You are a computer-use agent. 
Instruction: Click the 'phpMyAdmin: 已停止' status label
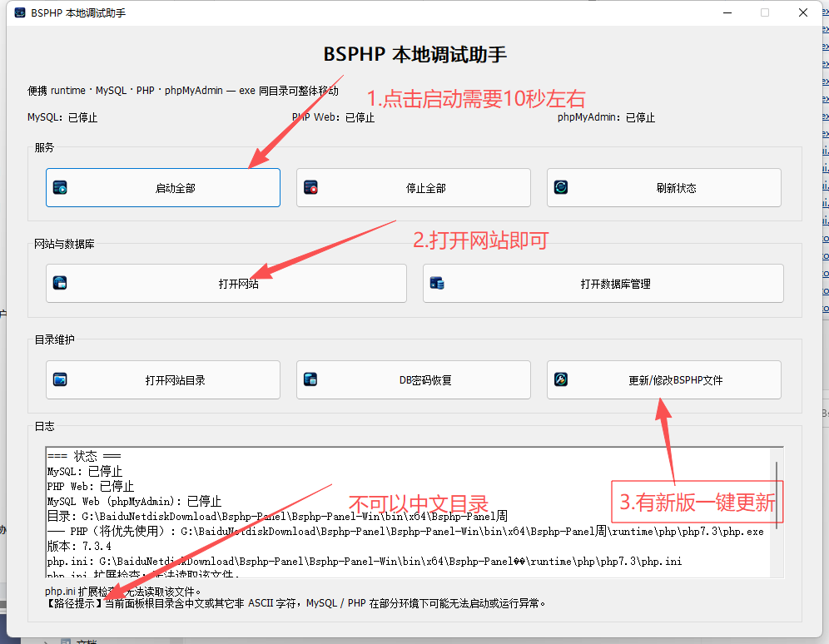click(606, 117)
